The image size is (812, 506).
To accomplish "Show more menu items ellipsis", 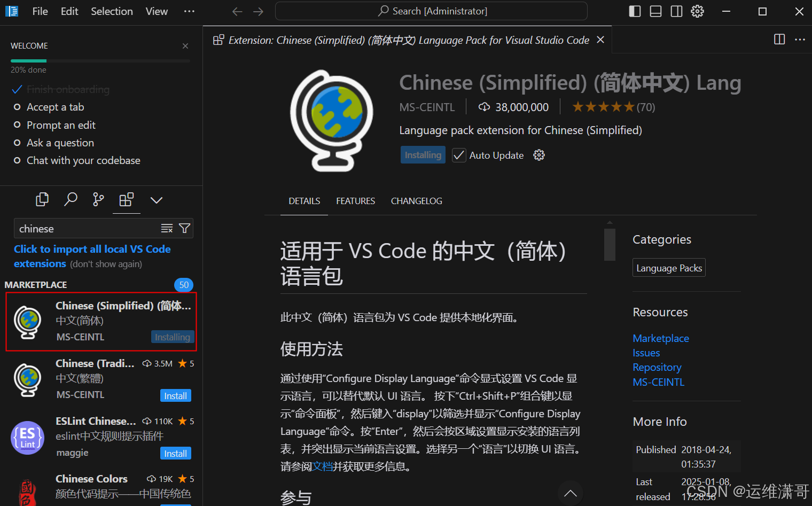I will [189, 11].
